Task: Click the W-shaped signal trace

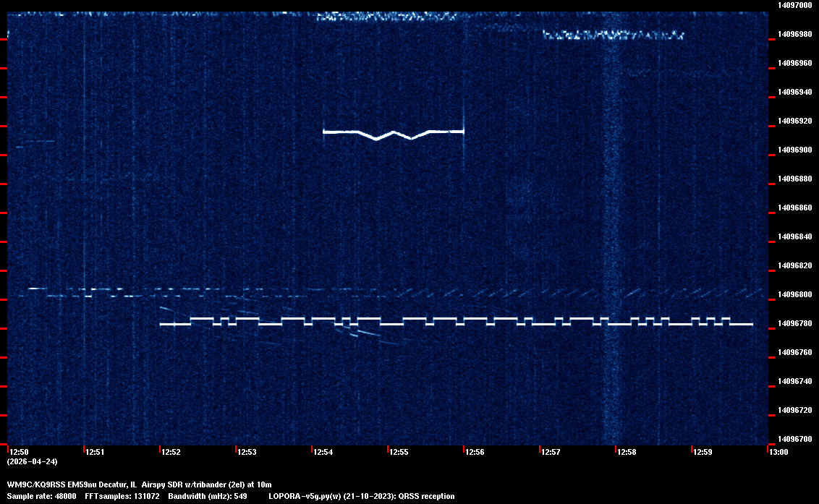Action: (393, 132)
